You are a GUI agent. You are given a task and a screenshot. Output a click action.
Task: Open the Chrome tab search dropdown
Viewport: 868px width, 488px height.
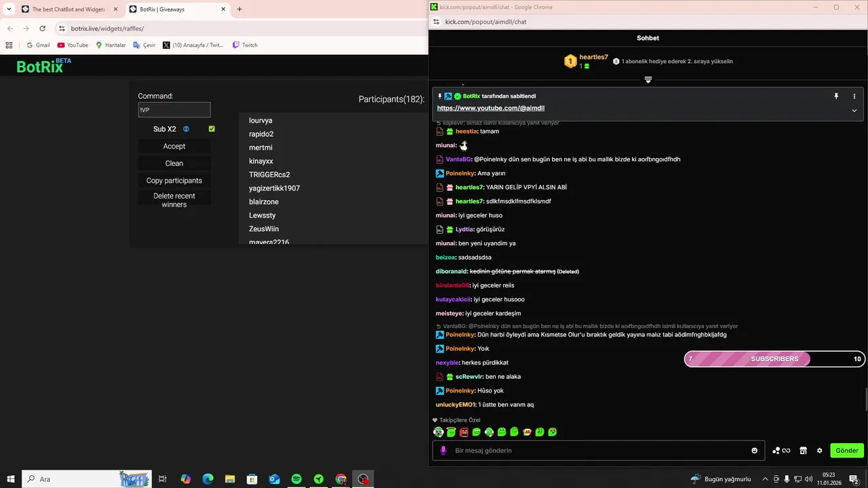click(9, 9)
